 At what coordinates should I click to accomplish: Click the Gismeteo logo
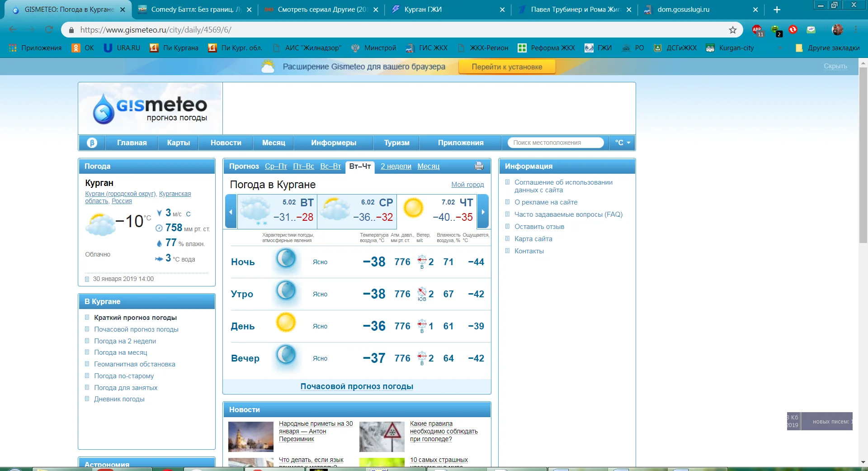click(x=150, y=109)
